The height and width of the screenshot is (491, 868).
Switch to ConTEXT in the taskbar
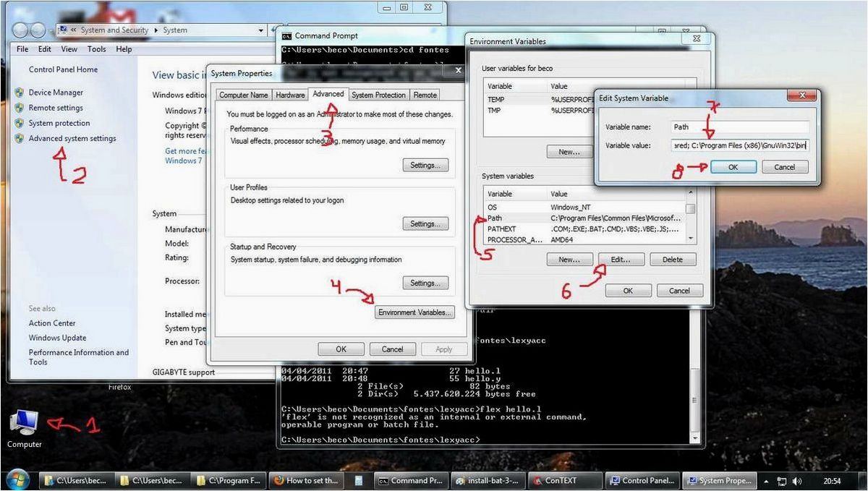[563, 480]
